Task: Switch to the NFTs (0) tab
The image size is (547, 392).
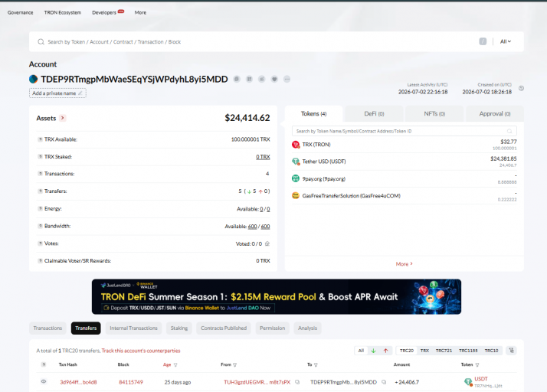Action: point(434,113)
